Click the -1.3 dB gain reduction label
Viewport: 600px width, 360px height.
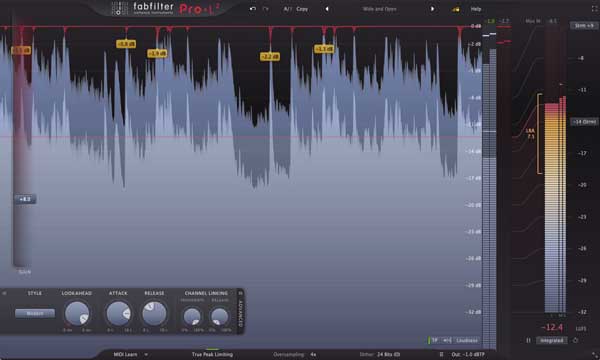[x=324, y=49]
